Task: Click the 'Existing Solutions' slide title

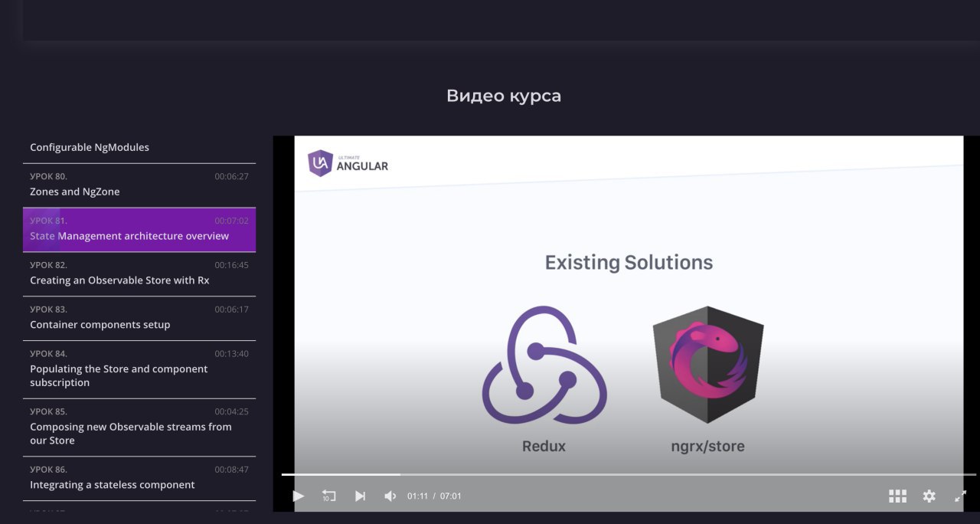Action: (629, 263)
